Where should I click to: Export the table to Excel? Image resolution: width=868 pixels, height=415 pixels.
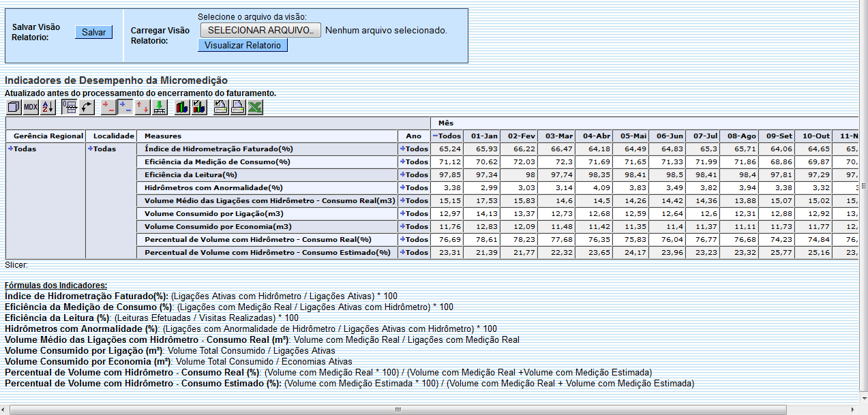tap(255, 107)
